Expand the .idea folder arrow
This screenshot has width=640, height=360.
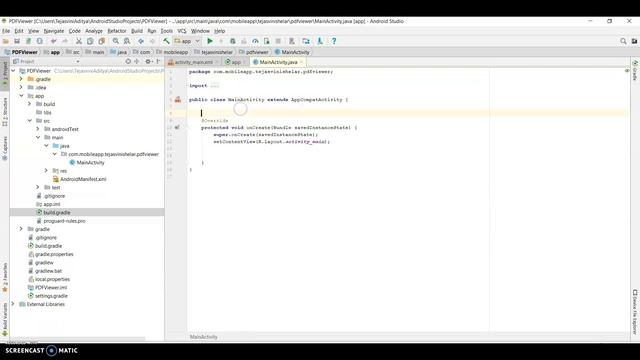click(21, 87)
